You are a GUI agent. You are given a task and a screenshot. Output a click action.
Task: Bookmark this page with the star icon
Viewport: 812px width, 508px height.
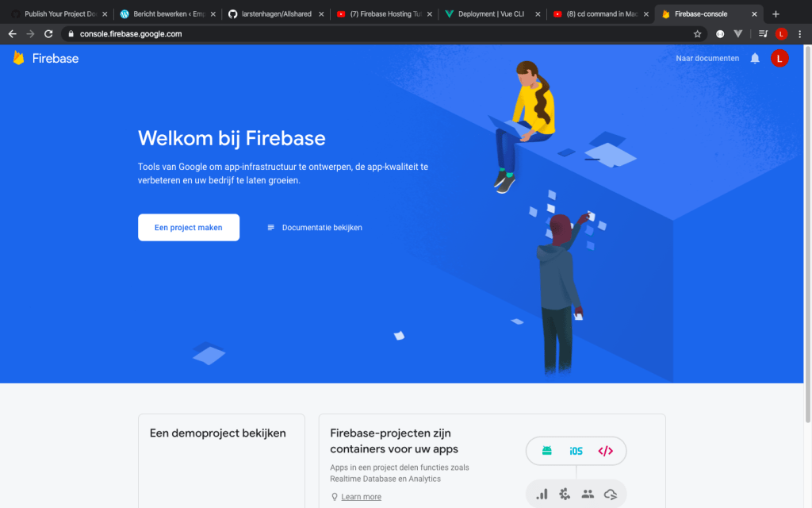click(698, 33)
